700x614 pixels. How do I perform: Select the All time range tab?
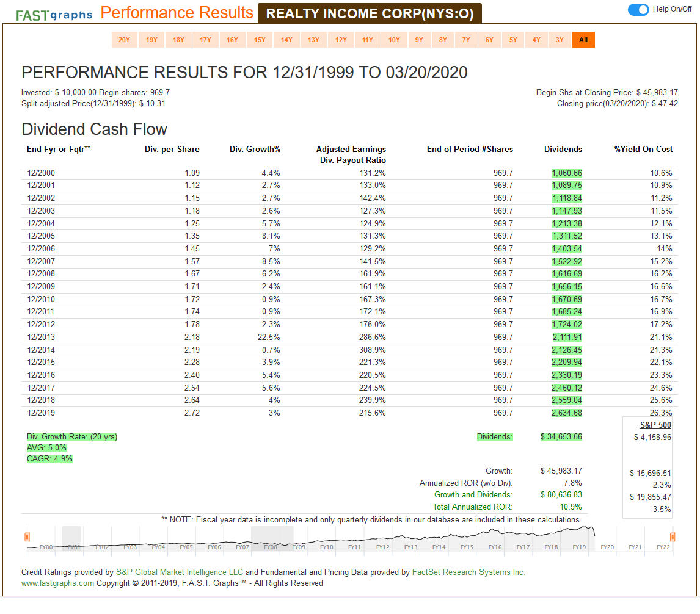click(583, 40)
